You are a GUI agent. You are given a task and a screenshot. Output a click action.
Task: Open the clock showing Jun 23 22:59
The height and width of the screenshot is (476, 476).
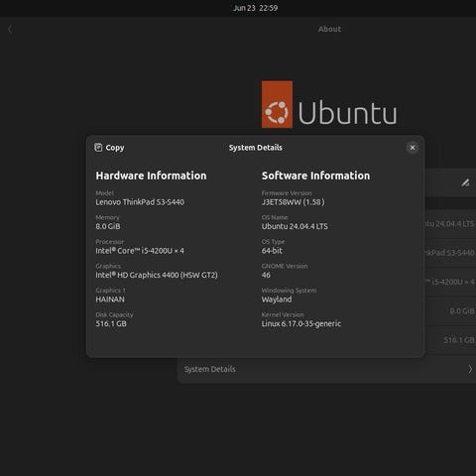pos(255,8)
